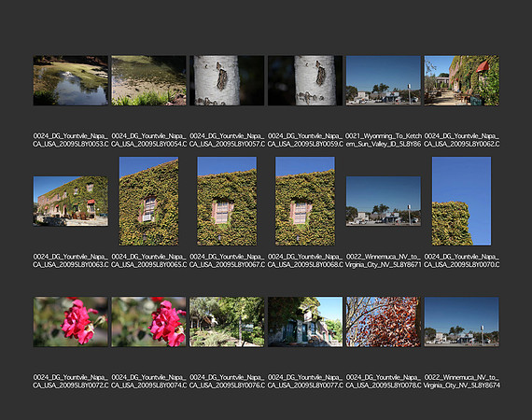Open the red autumn leaves photo 20095L8Y0078
The image size is (532, 420).
pos(384,322)
